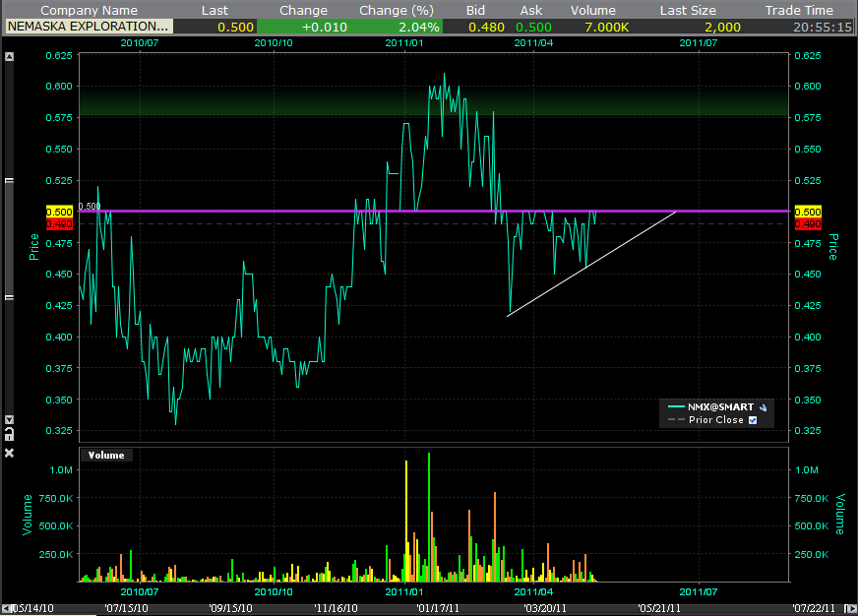Uncheck the Prior Close checkbox
The height and width of the screenshot is (616, 858).
click(x=753, y=420)
